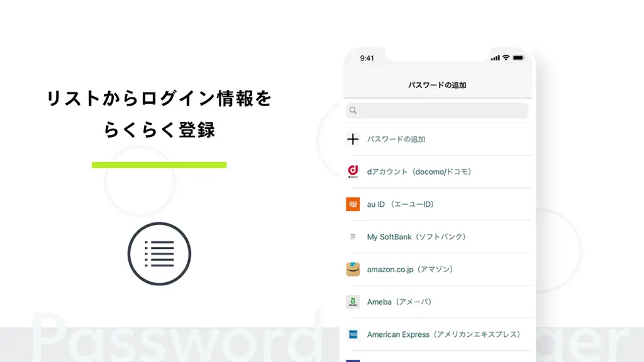The height and width of the screenshot is (362, 644).
Task: Open My SoftBank (ソフトバンク) entry
Action: 438,237
